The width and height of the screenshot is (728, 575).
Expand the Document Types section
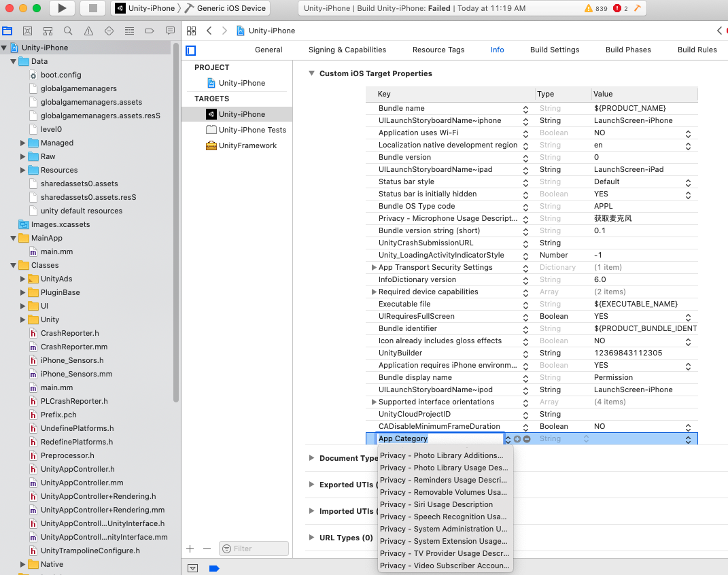(x=311, y=458)
